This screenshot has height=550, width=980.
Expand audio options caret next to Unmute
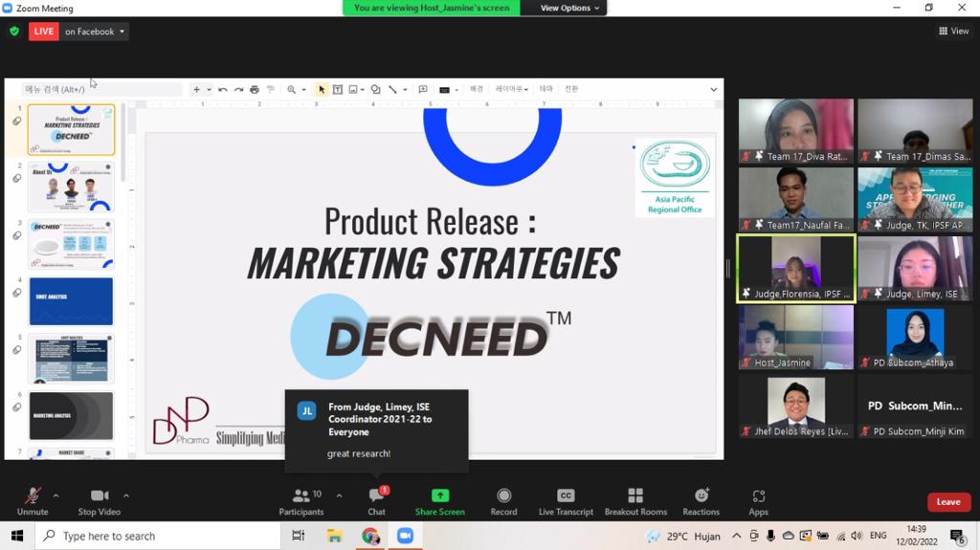[x=56, y=495]
